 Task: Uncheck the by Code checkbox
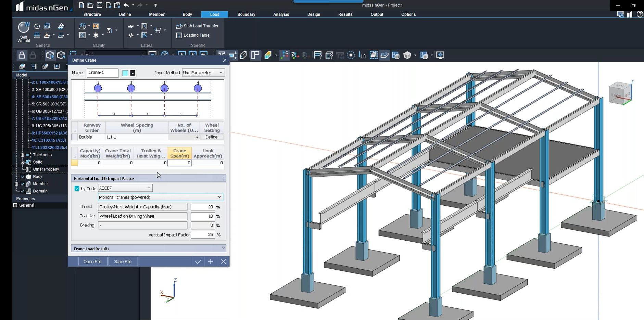pyautogui.click(x=77, y=189)
